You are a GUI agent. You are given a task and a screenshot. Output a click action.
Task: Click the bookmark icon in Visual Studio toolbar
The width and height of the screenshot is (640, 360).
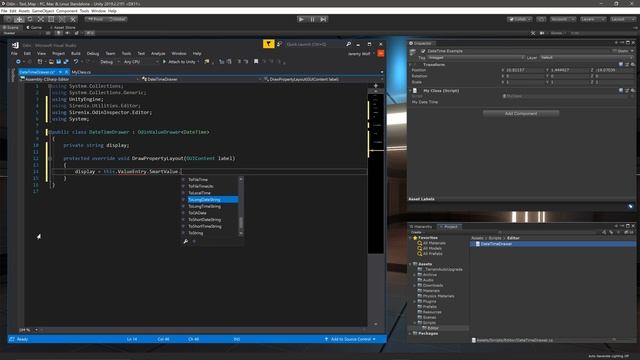[x=256, y=62]
